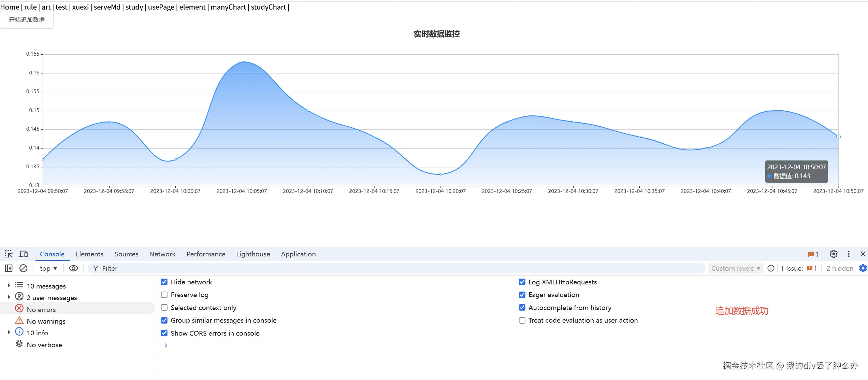
Task: Click the clear console icon
Action: [x=23, y=268]
